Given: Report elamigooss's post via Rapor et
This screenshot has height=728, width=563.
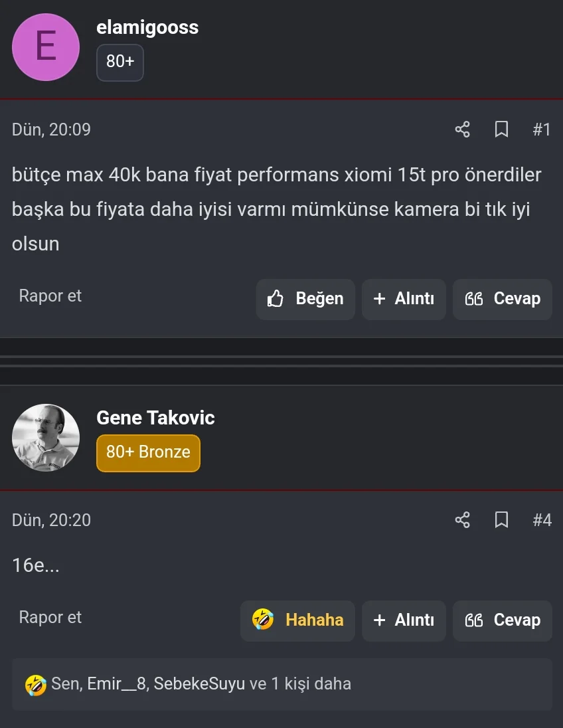Looking at the screenshot, I should click(50, 296).
